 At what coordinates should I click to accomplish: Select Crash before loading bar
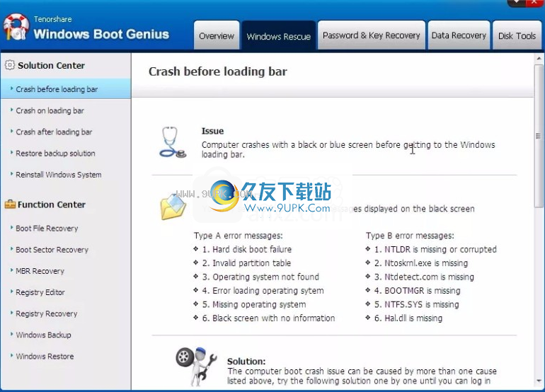(x=66, y=89)
